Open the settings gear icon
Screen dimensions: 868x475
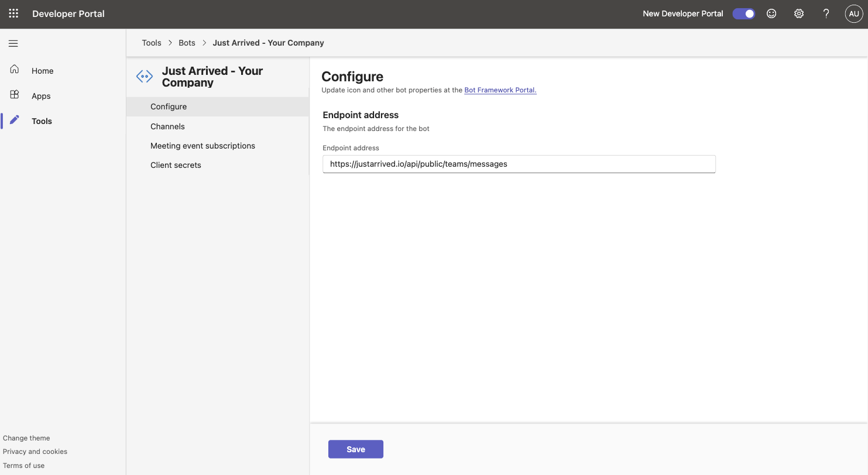click(x=799, y=13)
